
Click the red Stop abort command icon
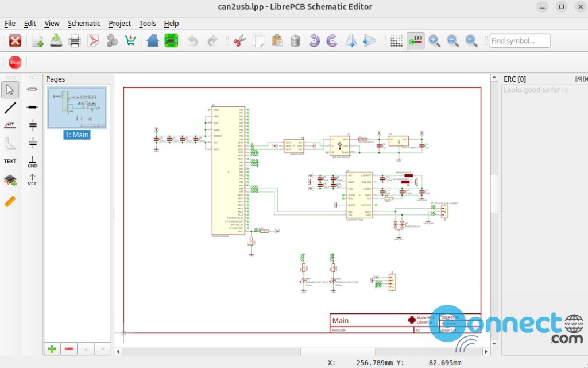(15, 62)
